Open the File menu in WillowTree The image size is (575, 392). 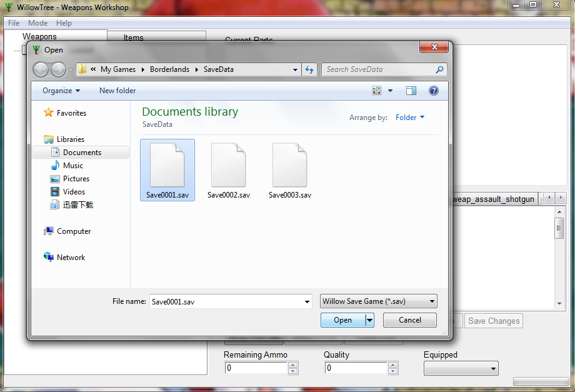pyautogui.click(x=14, y=23)
